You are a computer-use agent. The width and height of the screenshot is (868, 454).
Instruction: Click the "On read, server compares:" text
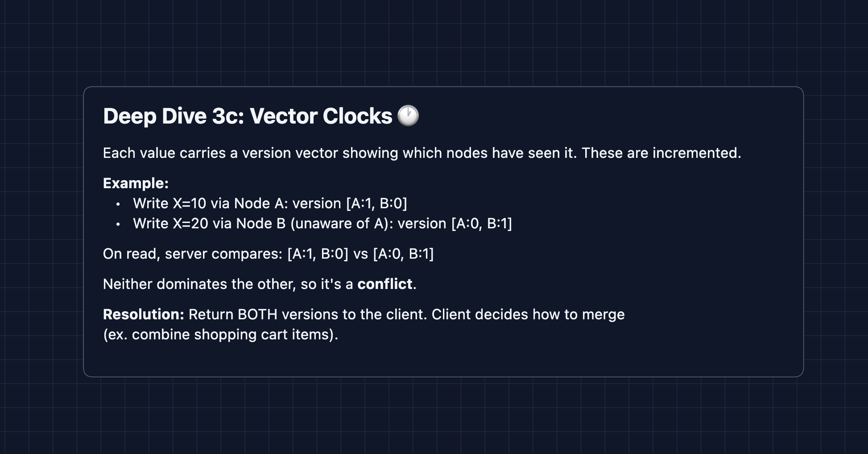point(193,254)
